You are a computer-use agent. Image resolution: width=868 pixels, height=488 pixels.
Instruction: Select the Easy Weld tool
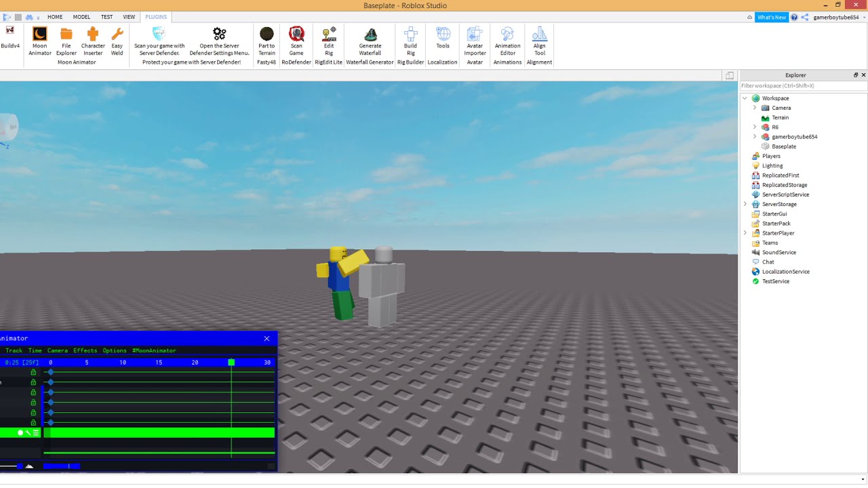pos(117,41)
